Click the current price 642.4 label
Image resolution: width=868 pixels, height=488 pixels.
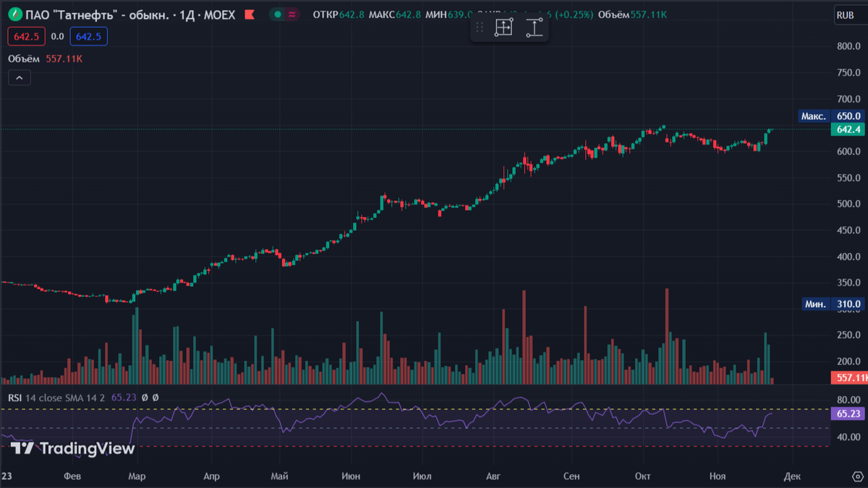tap(848, 129)
